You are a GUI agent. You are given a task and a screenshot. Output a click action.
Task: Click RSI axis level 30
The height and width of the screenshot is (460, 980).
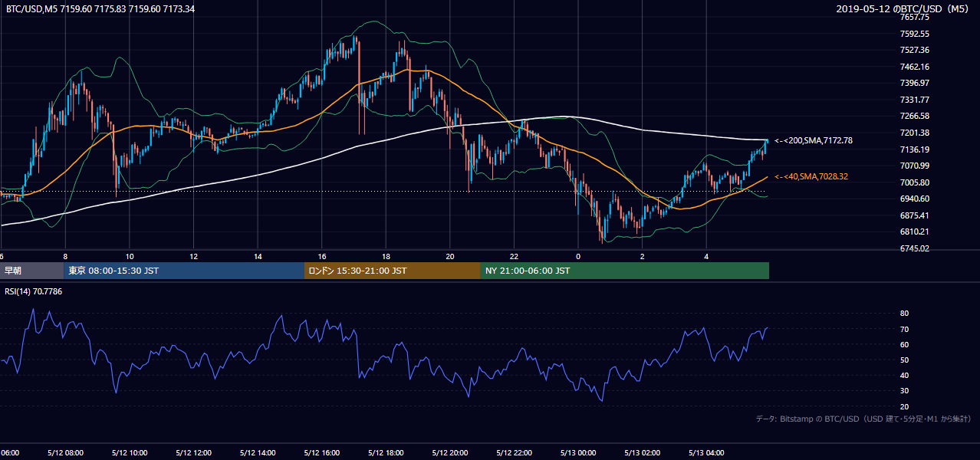click(904, 391)
